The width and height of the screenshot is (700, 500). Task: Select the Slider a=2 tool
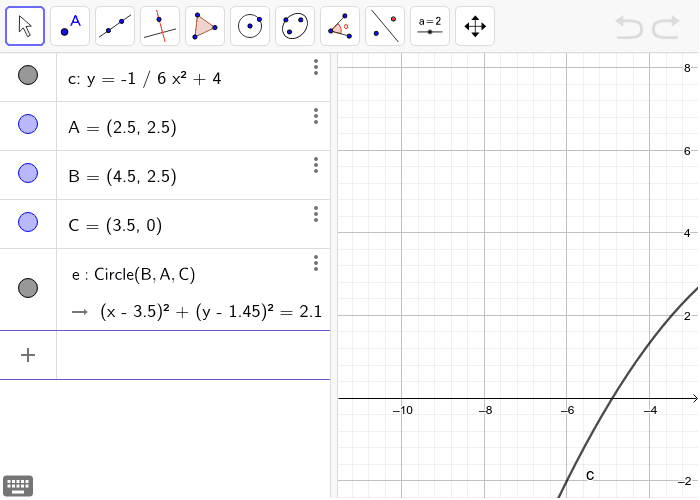tap(430, 26)
